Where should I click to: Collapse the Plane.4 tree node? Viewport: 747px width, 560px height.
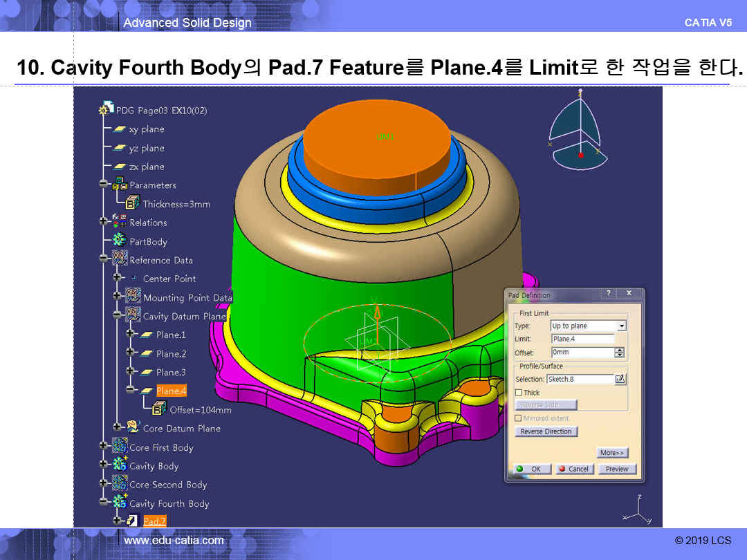coord(129,391)
